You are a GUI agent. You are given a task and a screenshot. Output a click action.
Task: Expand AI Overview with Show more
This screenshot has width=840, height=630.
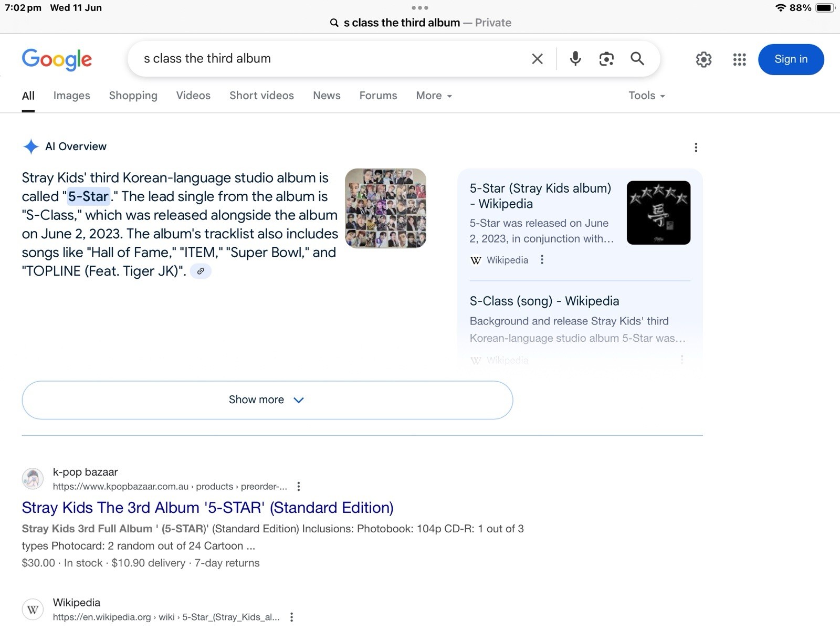click(267, 400)
